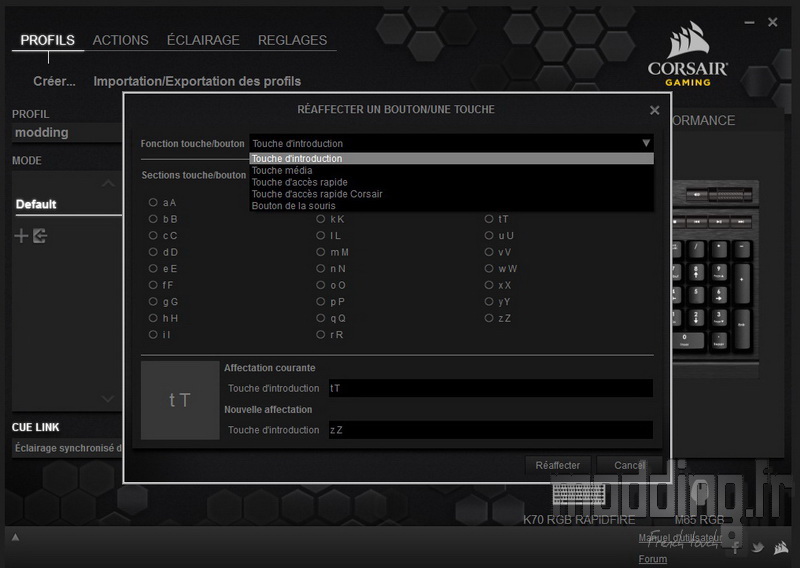The image size is (800, 568).
Task: Select the wW radio button
Action: 489,268
